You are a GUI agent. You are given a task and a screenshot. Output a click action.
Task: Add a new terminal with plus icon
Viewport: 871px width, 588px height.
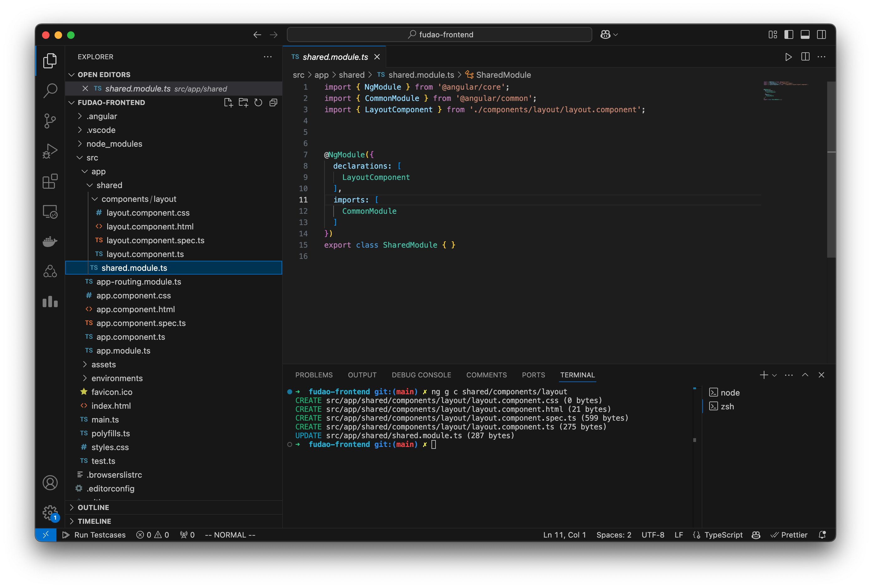(763, 375)
